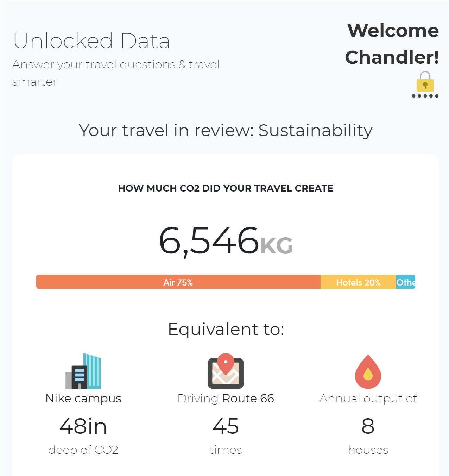Select the yellow Hotels 20% bar segment

point(358,282)
